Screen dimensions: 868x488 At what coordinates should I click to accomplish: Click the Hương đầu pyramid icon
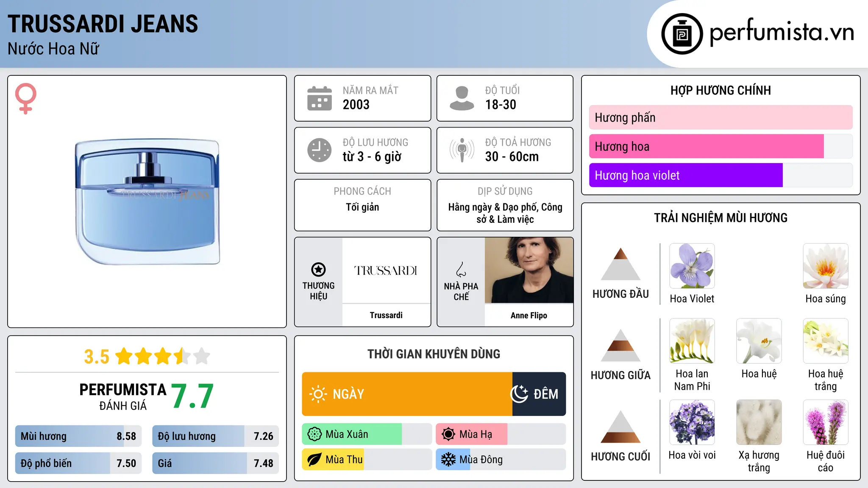(x=620, y=264)
